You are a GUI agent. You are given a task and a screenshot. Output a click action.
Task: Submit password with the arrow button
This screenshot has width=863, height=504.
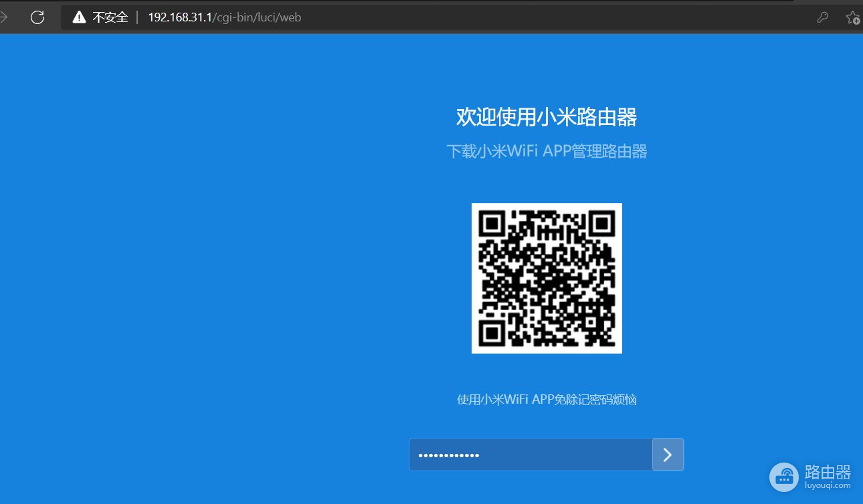(668, 455)
